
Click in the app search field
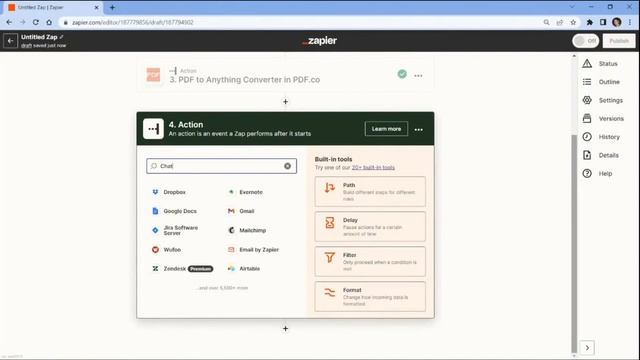pos(222,166)
